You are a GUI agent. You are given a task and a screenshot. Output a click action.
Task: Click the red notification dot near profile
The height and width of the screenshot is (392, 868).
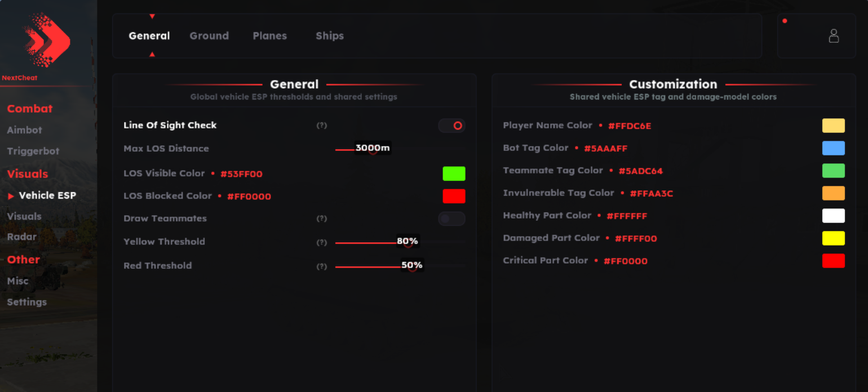(x=785, y=21)
